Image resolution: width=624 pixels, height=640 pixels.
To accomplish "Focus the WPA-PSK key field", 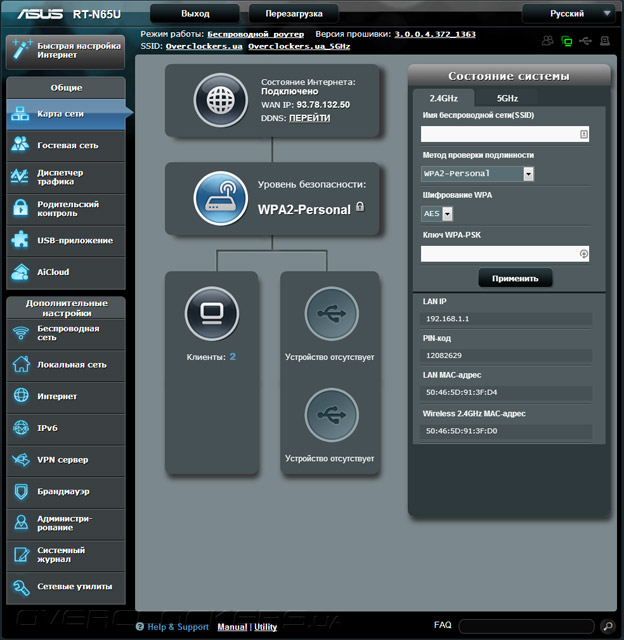I will pos(505,254).
